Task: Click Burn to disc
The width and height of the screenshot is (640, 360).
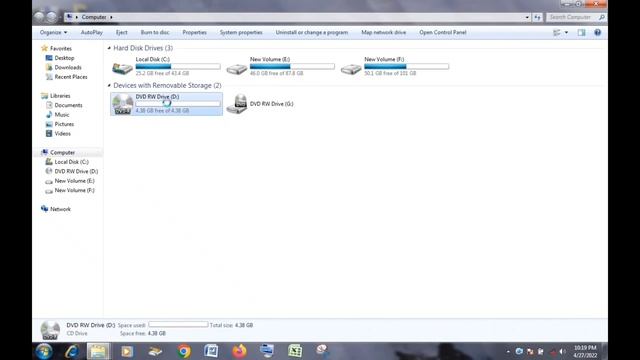Action: point(155,32)
